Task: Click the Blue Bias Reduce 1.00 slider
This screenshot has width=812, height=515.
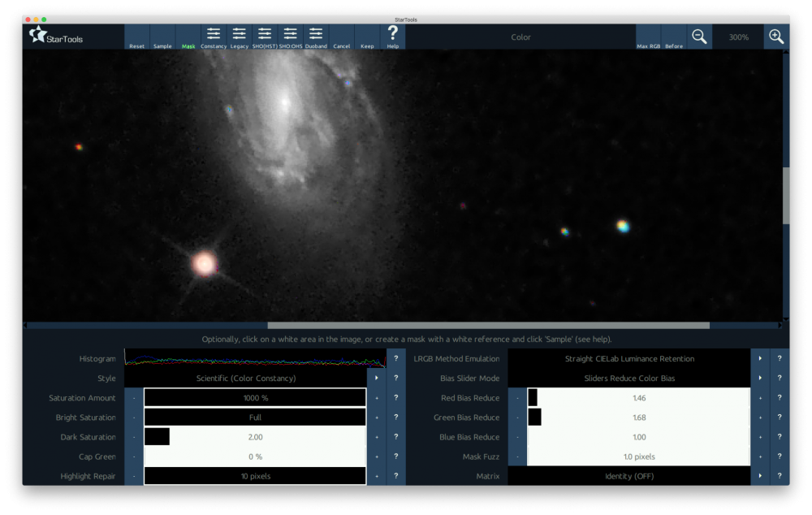Action: tap(639, 437)
